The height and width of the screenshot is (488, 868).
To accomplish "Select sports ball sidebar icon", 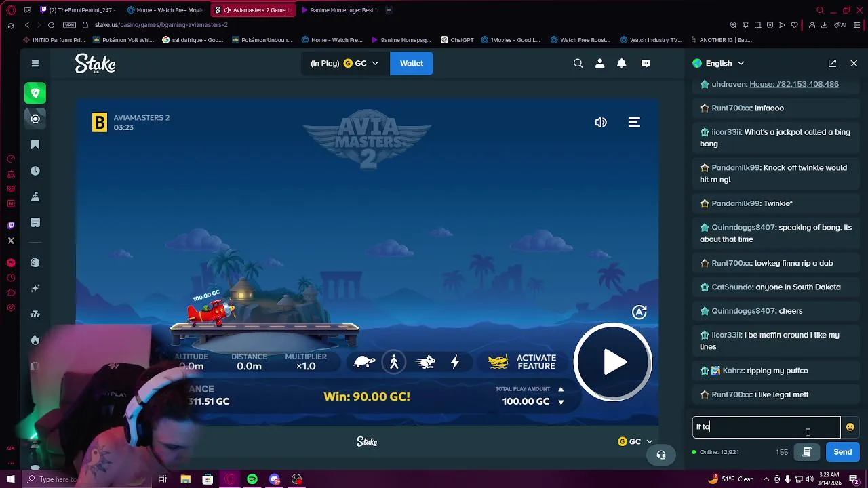I will point(35,119).
